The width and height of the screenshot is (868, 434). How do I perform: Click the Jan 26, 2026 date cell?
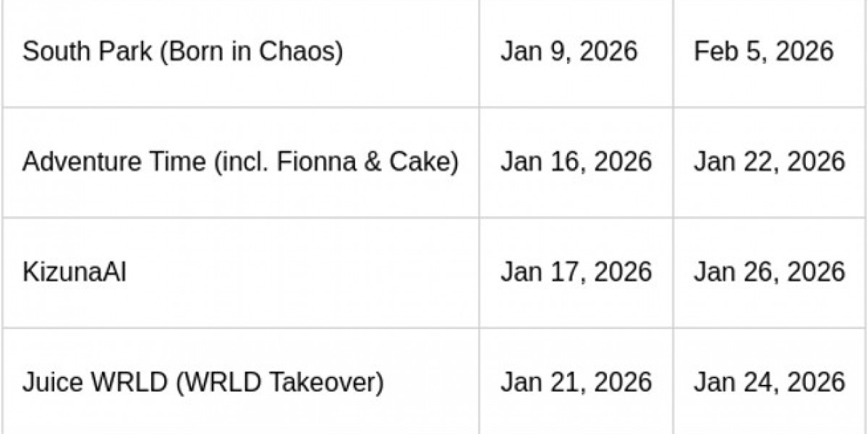(769, 273)
